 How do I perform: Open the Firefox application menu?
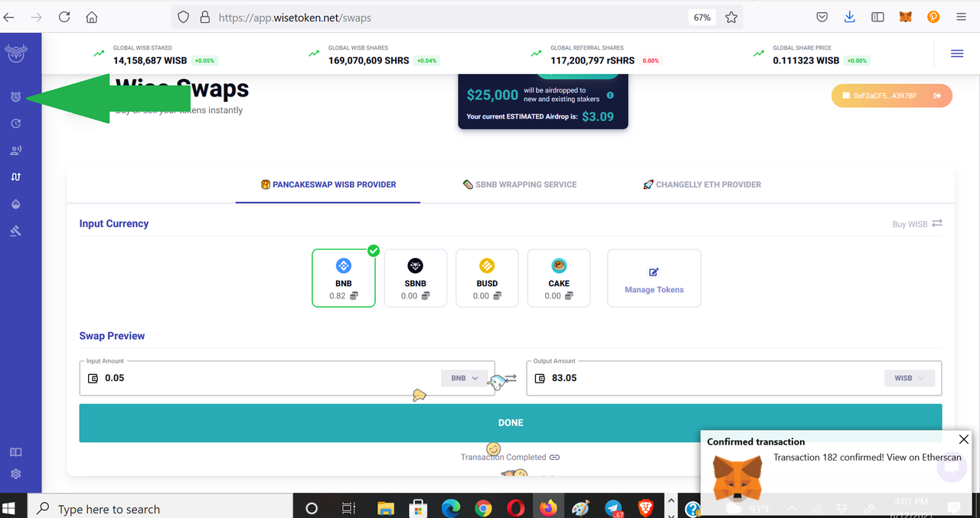click(961, 17)
